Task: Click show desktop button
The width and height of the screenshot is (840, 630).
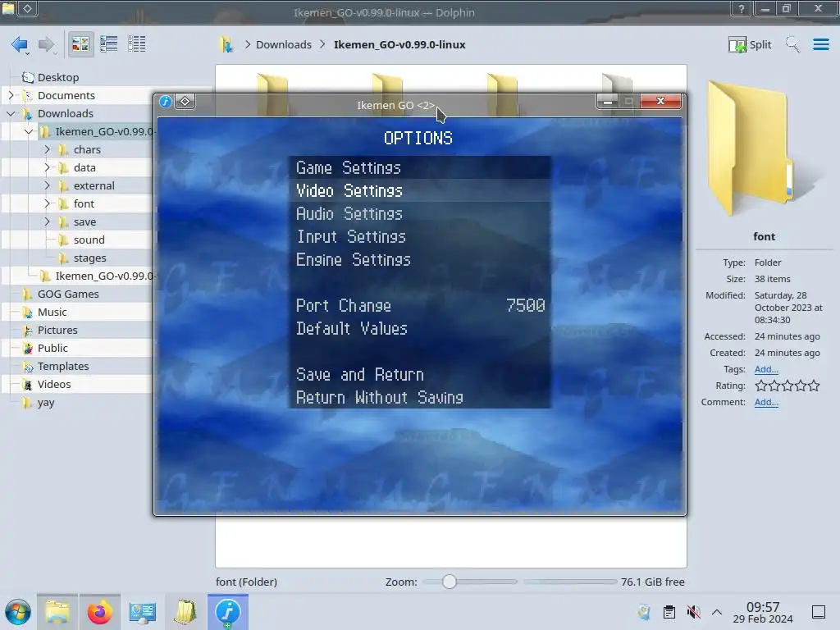Action: tap(819, 612)
